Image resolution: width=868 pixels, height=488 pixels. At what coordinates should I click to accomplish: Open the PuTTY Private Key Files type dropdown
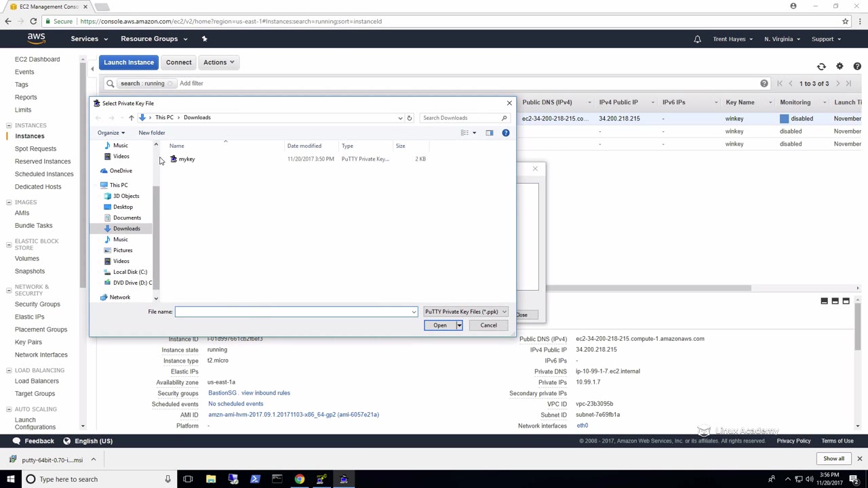pyautogui.click(x=465, y=312)
